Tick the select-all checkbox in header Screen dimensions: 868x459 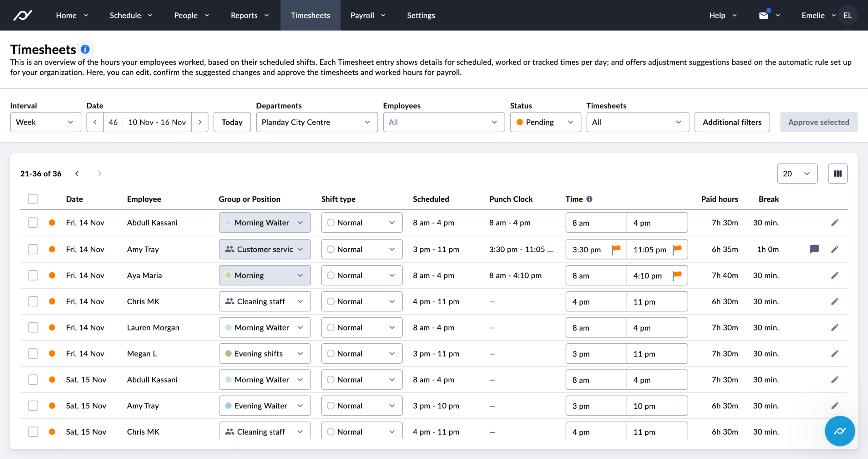coord(33,199)
